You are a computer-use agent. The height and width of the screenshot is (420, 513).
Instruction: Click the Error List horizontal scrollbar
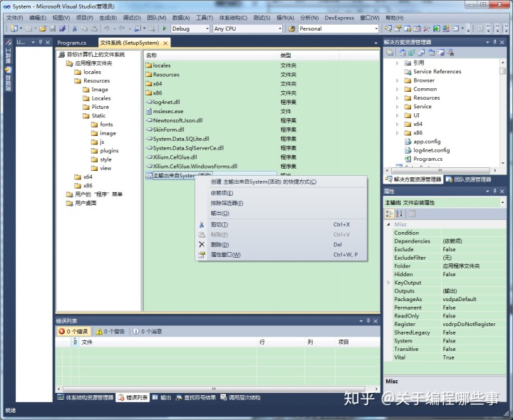point(214,389)
